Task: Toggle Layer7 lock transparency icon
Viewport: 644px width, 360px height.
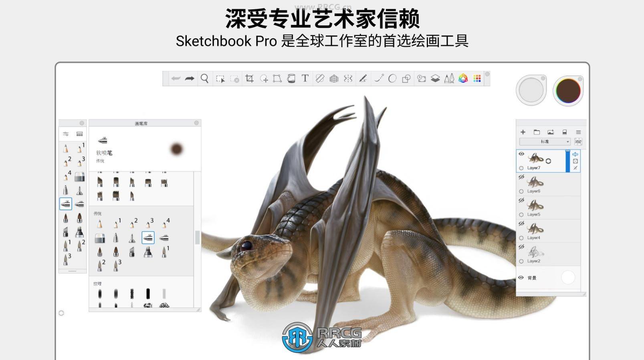Action: 575,161
